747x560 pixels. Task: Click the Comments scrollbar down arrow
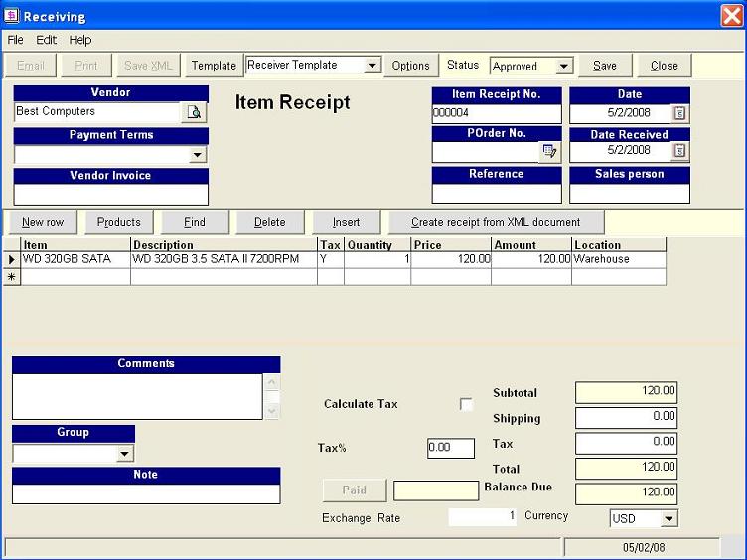(x=271, y=411)
